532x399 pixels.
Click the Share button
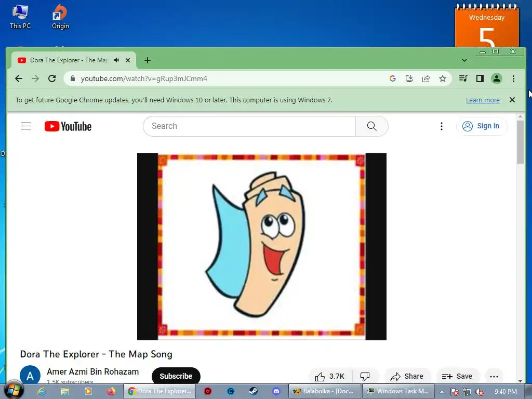point(407,376)
